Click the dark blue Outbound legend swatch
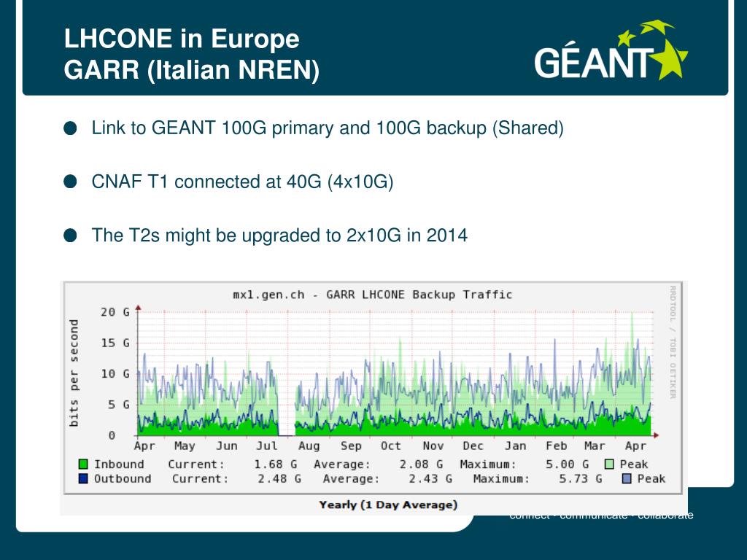 tap(83, 478)
